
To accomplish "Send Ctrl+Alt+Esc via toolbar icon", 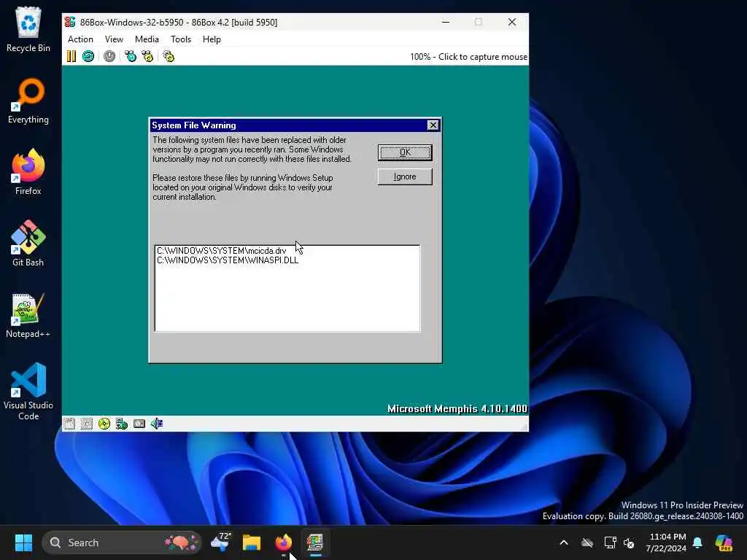I will (147, 56).
